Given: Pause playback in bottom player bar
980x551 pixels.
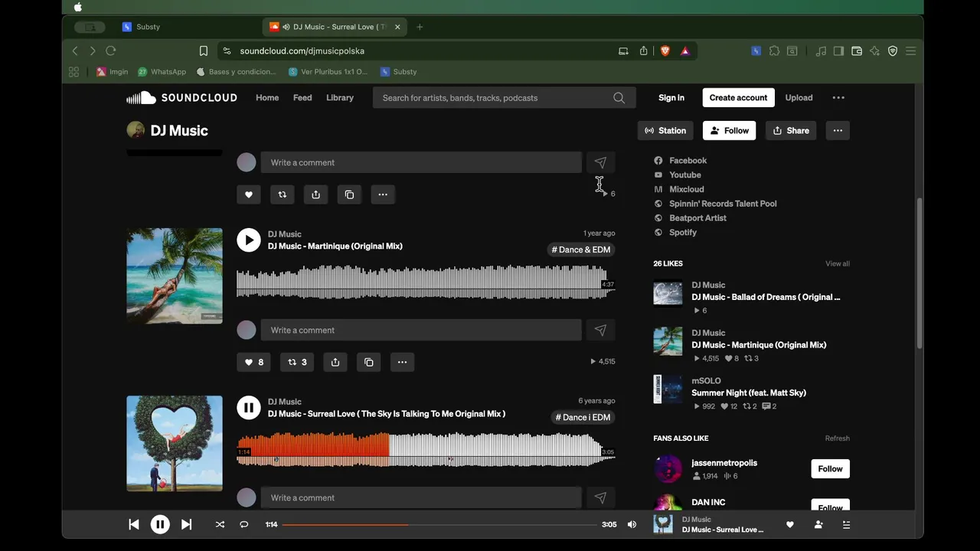Looking at the screenshot, I should click(160, 524).
